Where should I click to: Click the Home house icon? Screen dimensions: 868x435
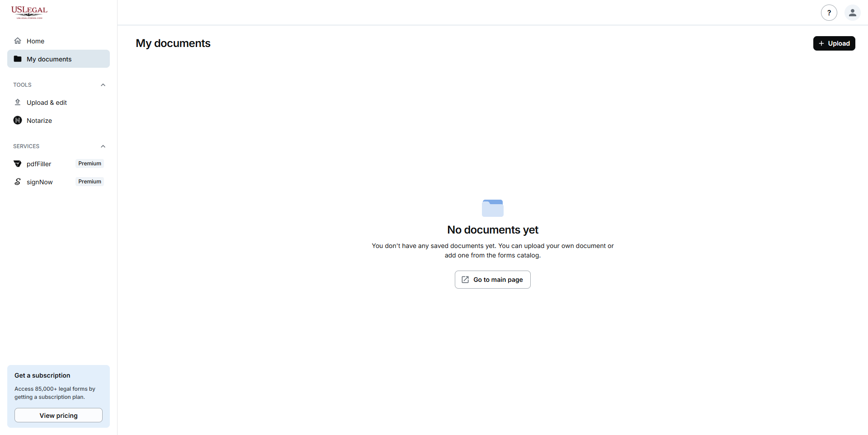(18, 41)
